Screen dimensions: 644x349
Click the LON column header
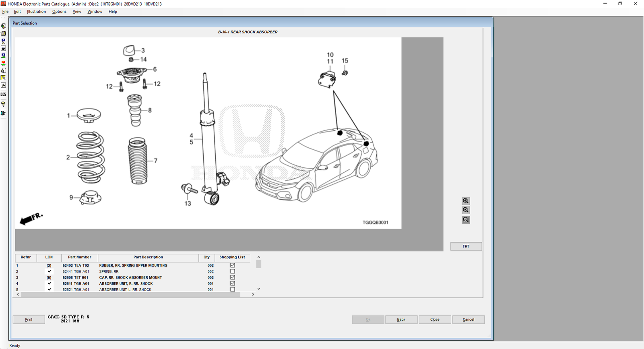[x=49, y=257]
